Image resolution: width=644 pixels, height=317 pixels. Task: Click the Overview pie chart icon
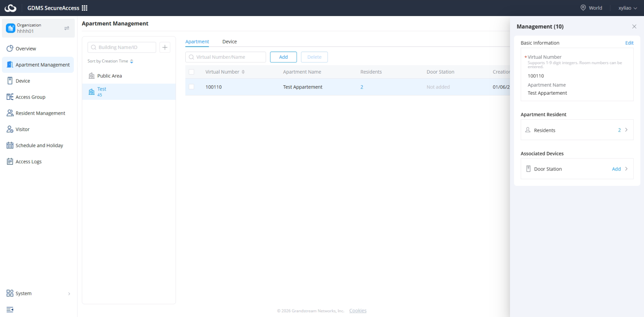tap(10, 49)
